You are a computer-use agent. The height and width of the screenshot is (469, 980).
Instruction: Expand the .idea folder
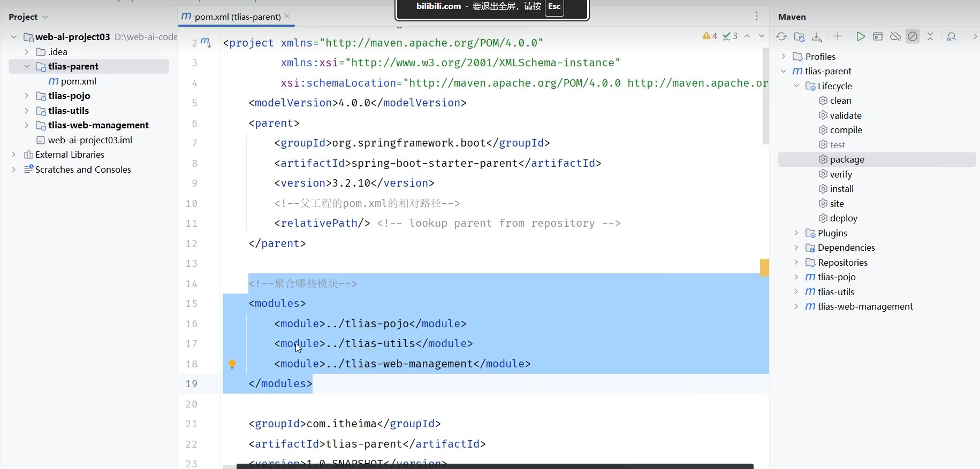click(26, 52)
